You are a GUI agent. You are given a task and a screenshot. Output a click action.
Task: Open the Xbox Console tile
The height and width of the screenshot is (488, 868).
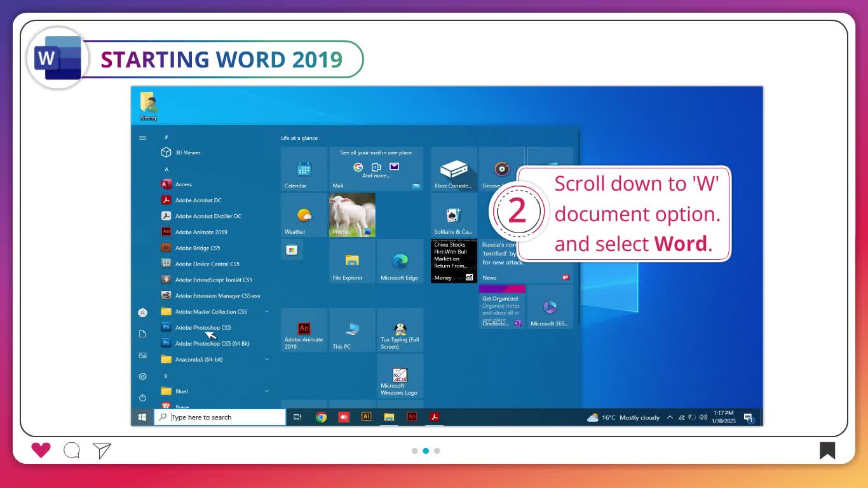pyautogui.click(x=454, y=169)
